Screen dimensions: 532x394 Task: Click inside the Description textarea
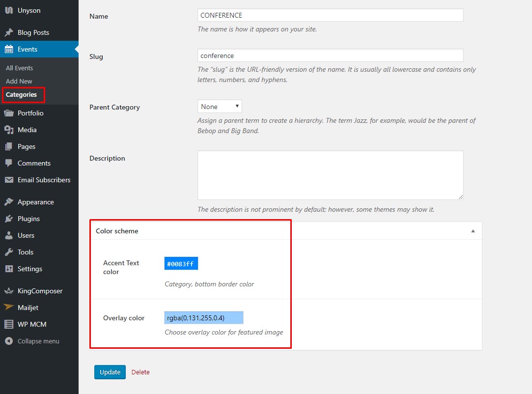[330, 175]
